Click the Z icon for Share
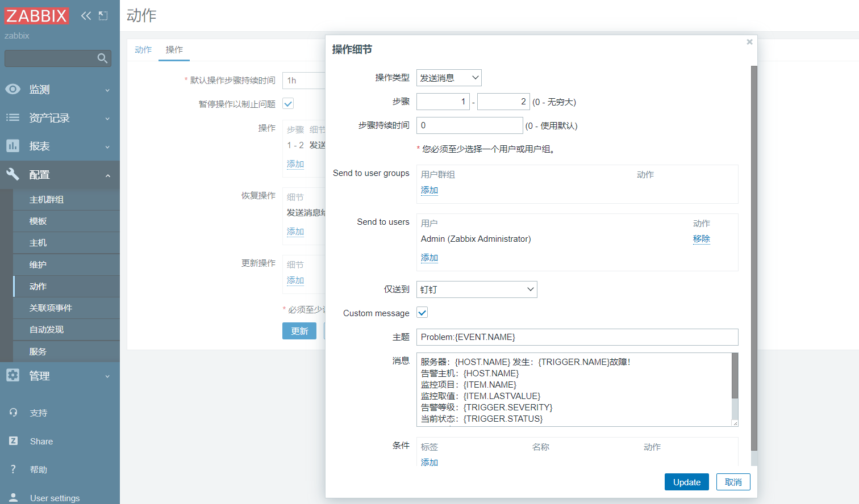This screenshot has height=504, width=859. (13, 441)
